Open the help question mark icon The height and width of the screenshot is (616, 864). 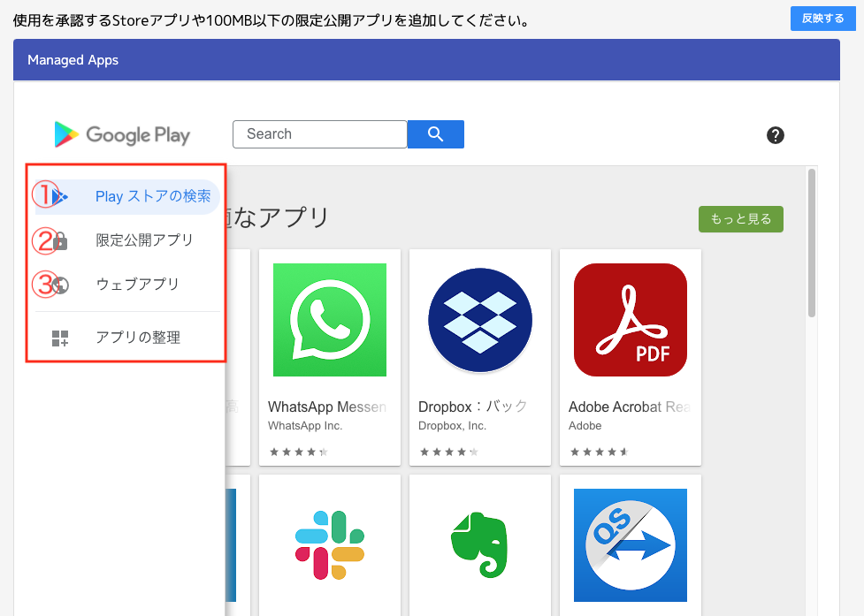[776, 135]
